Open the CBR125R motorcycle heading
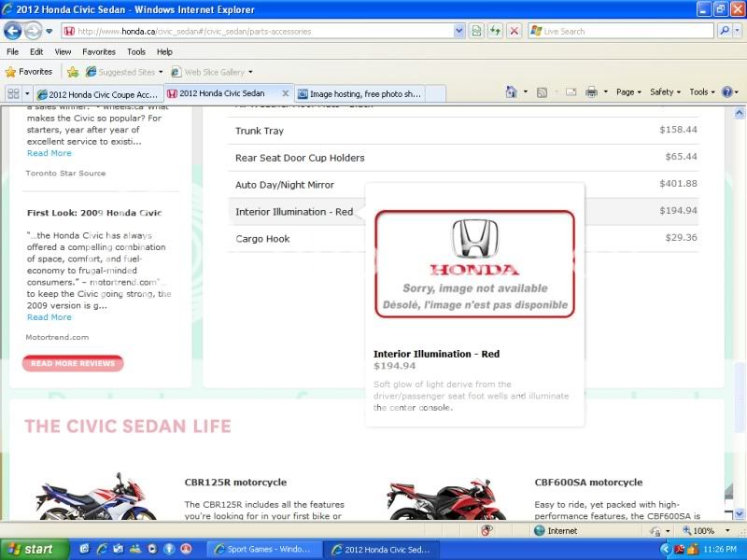 [235, 482]
